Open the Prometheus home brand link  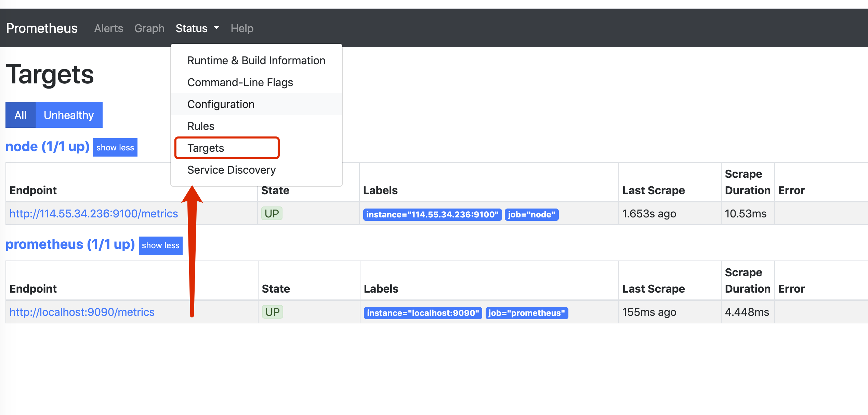(42, 28)
